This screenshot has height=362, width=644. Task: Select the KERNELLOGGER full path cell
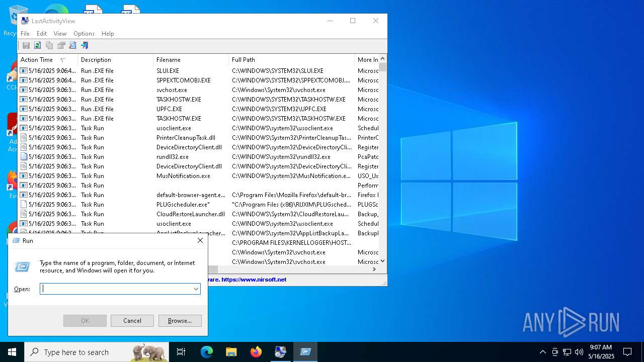(292, 243)
